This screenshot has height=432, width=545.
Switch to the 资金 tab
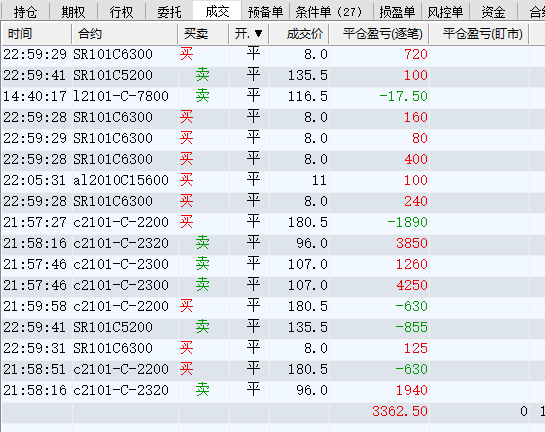coord(493,12)
